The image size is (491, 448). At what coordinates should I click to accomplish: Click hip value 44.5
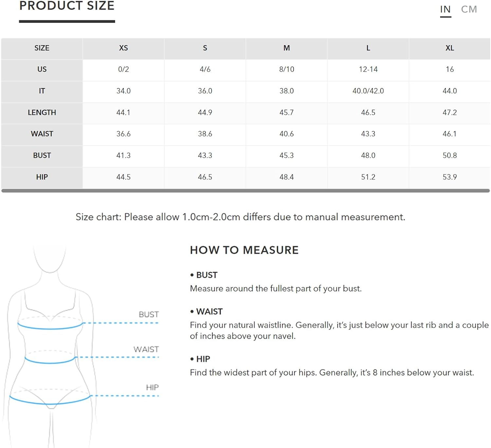[x=123, y=177]
